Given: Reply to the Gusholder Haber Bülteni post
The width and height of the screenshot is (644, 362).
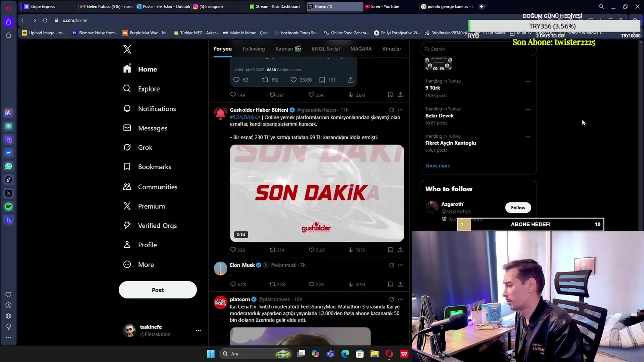Looking at the screenshot, I should (237, 250).
